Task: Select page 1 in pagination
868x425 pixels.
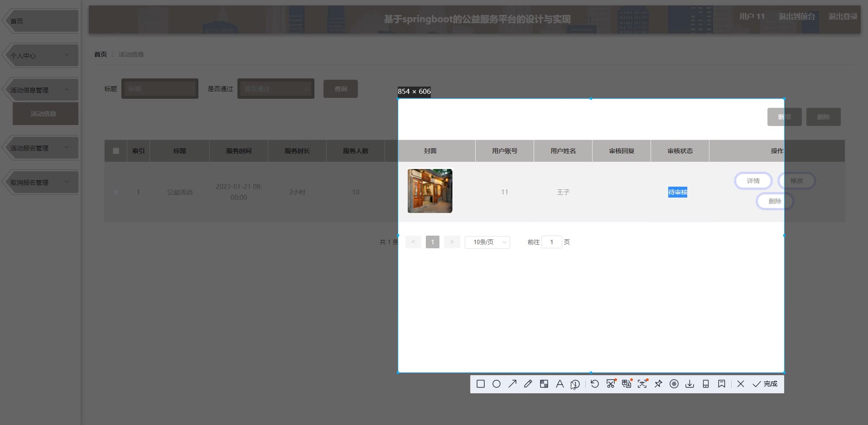Action: coord(433,242)
